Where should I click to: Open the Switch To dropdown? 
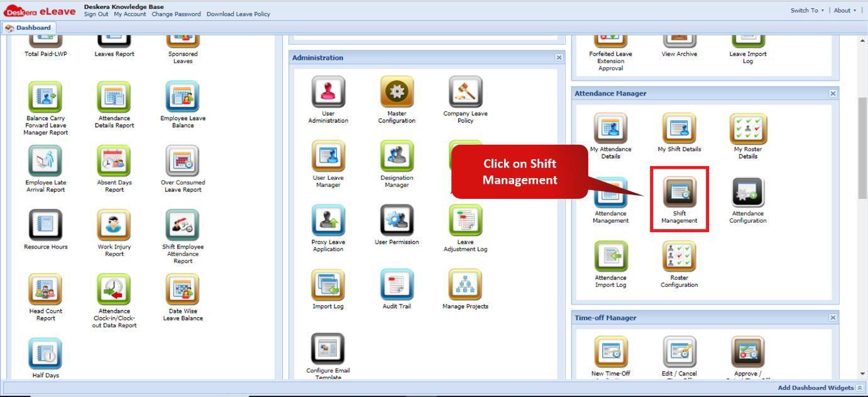[805, 10]
